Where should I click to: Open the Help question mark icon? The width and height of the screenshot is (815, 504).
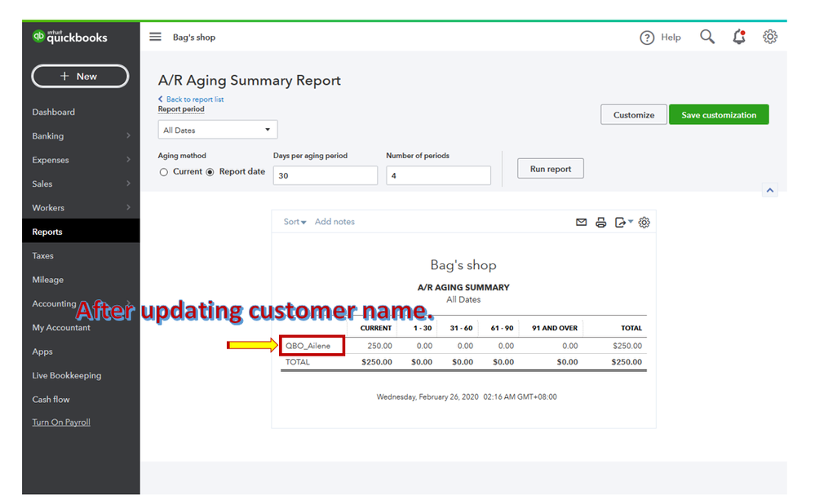point(647,38)
